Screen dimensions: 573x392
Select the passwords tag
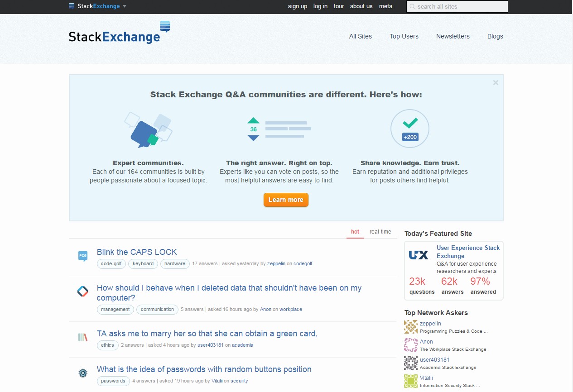coord(113,381)
